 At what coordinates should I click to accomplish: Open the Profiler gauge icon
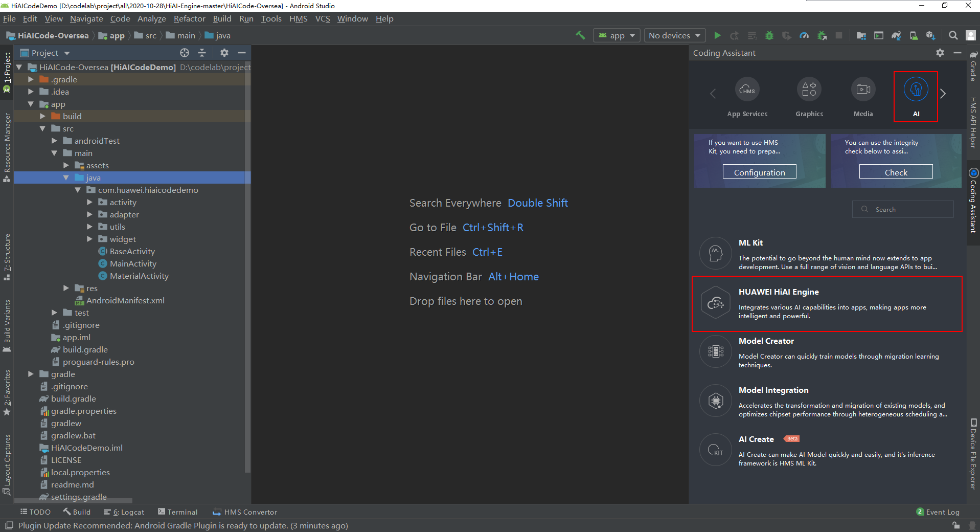click(x=804, y=35)
